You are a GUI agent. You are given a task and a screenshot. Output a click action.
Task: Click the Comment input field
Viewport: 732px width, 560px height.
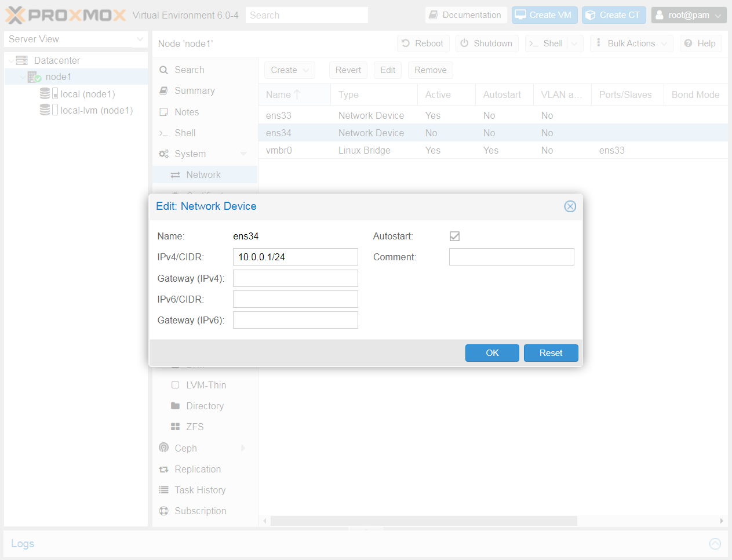(512, 257)
